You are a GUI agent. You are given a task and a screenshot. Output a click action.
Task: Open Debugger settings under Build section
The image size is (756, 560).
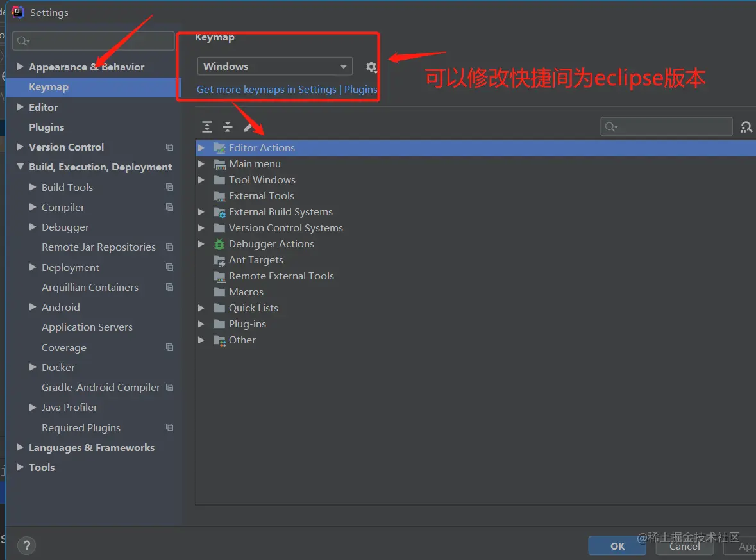coord(65,227)
